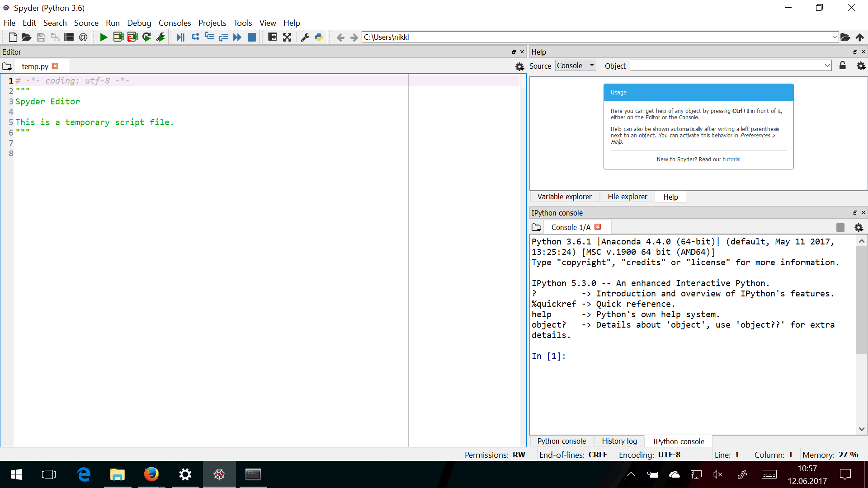This screenshot has height=488, width=868.
Task: Maximize the current pane icon
Action: (272, 37)
